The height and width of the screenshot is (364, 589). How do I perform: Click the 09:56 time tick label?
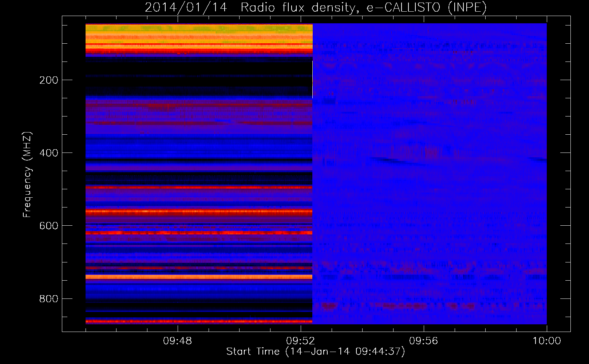[423, 341]
